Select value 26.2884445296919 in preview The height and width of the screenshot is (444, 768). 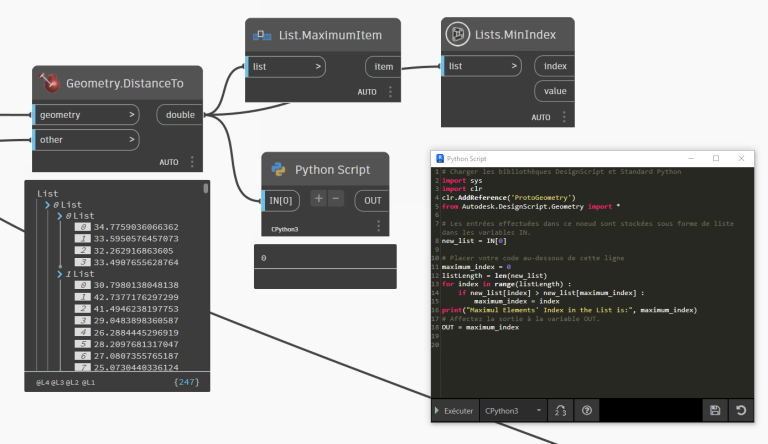(x=136, y=332)
